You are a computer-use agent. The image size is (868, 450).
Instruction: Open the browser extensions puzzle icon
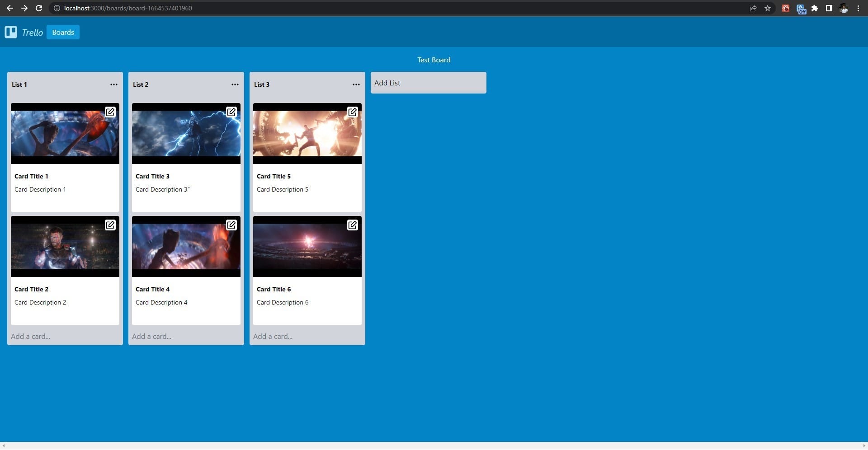(x=814, y=8)
